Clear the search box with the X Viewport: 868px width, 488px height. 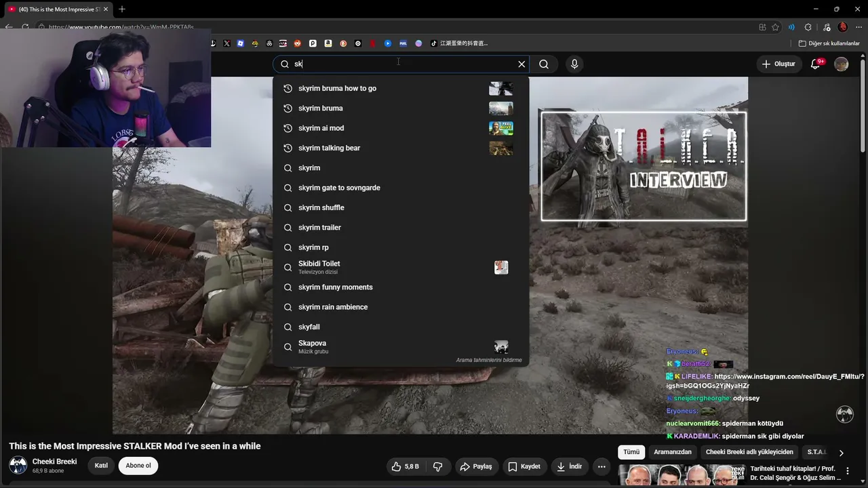pyautogui.click(x=521, y=64)
